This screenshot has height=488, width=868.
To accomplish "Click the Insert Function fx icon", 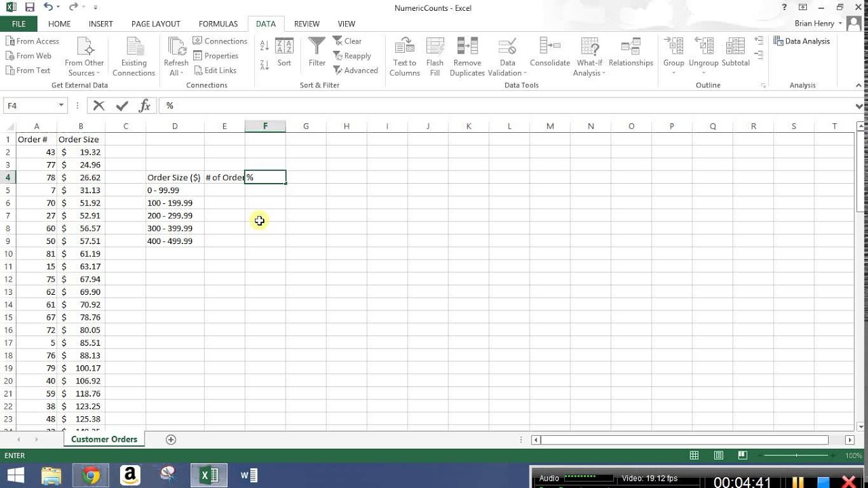I will tap(144, 106).
